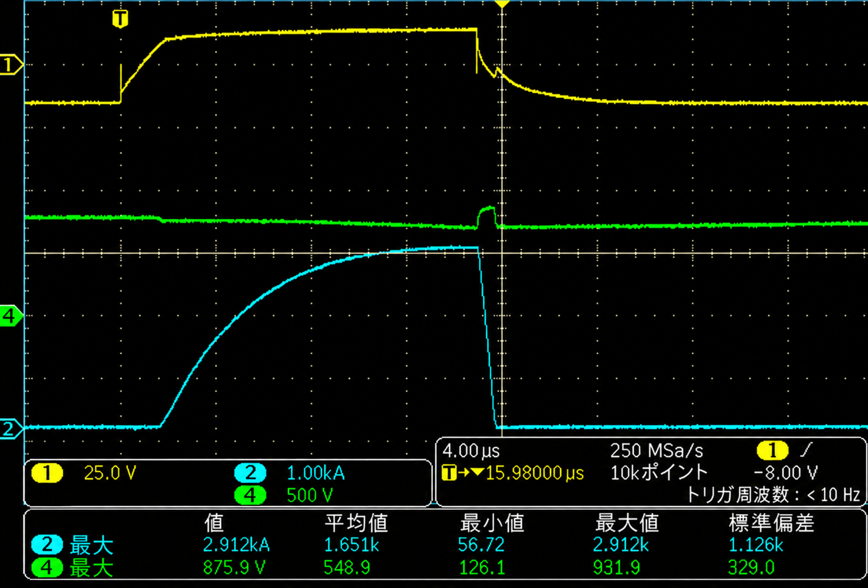Click the yellow trigger T marker

[120, 19]
